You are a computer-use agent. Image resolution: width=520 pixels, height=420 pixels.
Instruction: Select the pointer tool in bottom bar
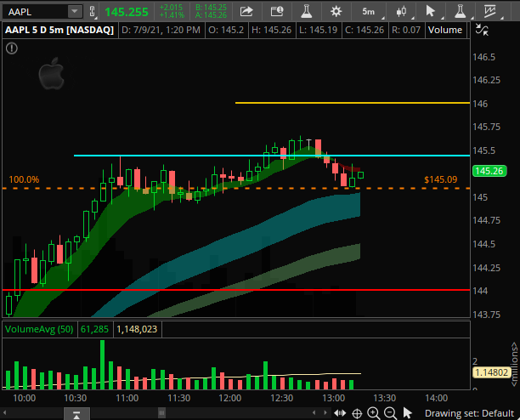click(407, 413)
